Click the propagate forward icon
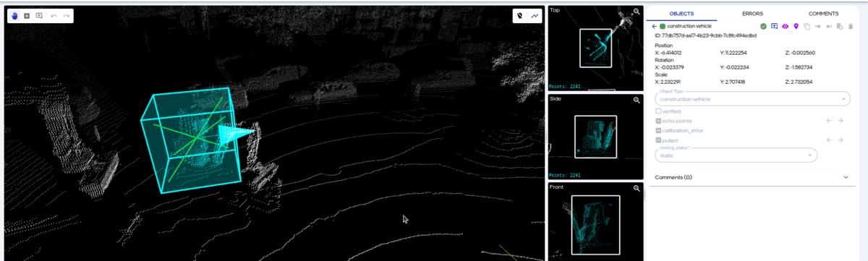This screenshot has width=868, height=261. pos(828,26)
